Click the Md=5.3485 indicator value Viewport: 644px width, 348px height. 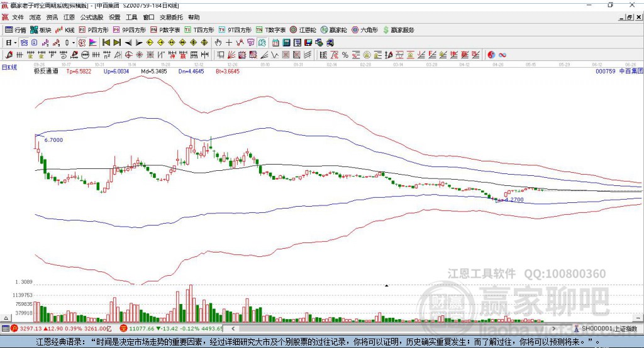coord(154,71)
